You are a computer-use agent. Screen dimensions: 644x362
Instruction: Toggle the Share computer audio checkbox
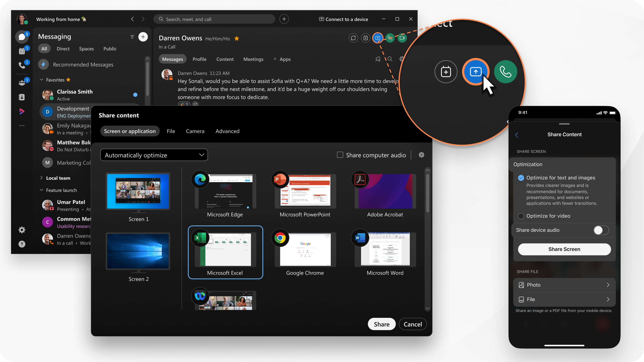(339, 155)
